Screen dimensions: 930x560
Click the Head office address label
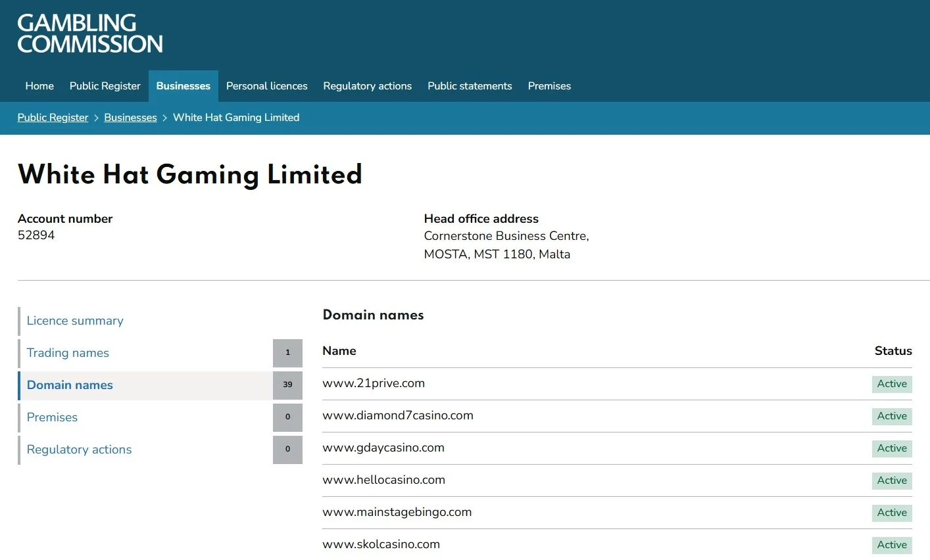pyautogui.click(x=481, y=219)
